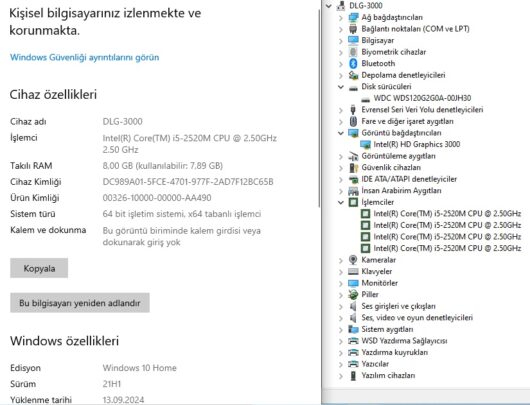Expand the Klavyeler category
The image size is (530, 405).
click(341, 271)
